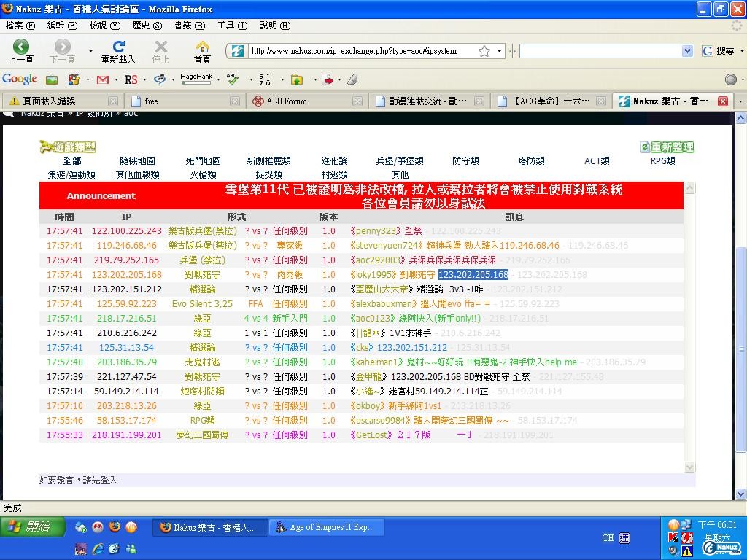The width and height of the screenshot is (747, 560).
Task: Click the spell check ABC icon
Action: (x=233, y=79)
